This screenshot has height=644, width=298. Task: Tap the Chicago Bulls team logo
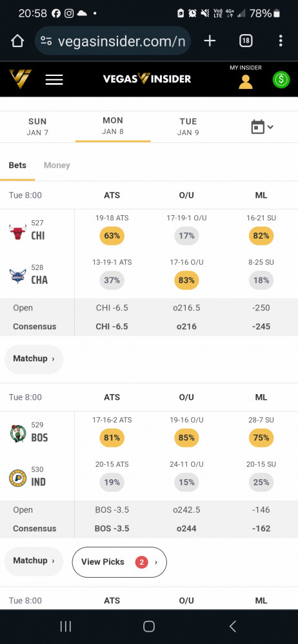17,232
